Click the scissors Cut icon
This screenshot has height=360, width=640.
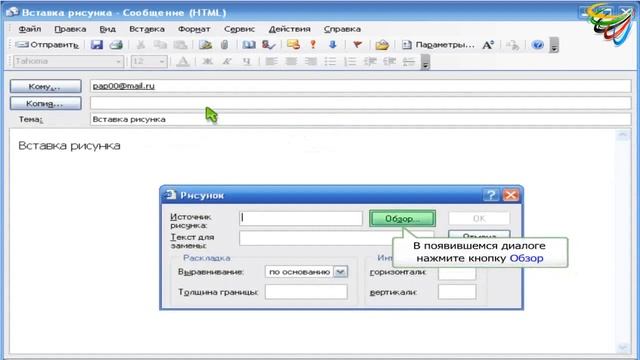pyautogui.click(x=140, y=44)
